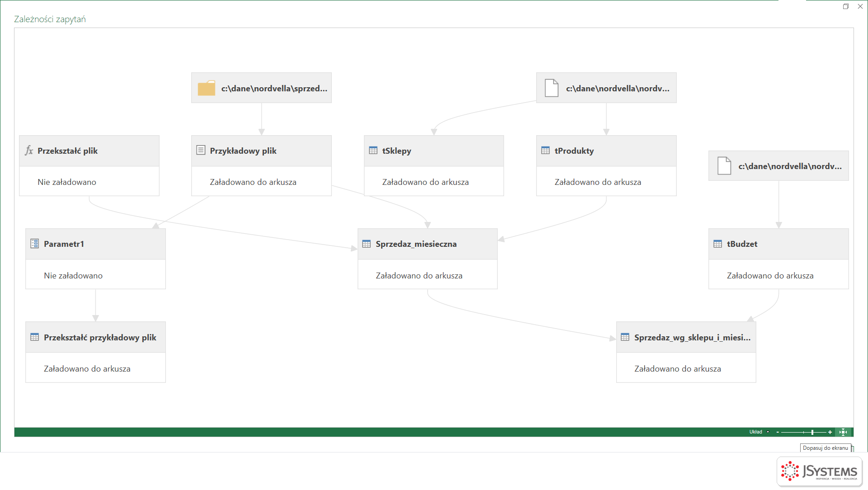
Task: Close the Zależności zapytań window
Action: click(x=860, y=6)
